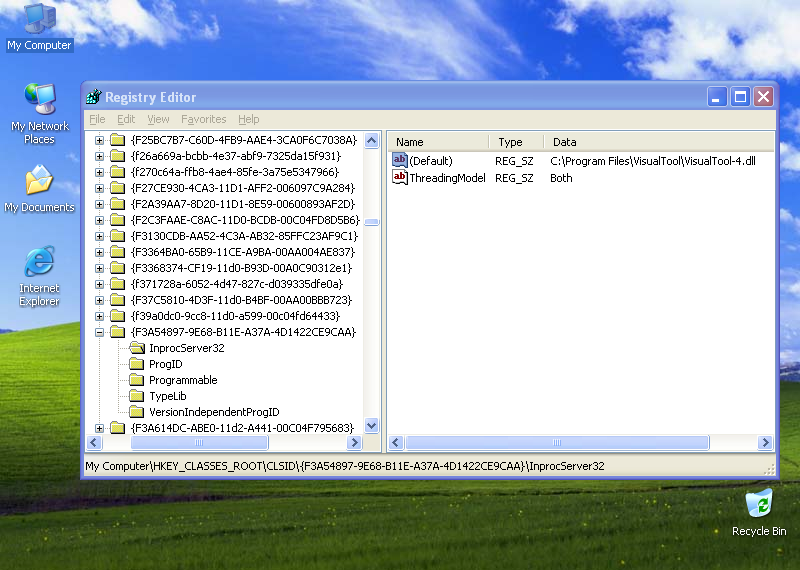
Task: Click the status bar registry path
Action: point(345,466)
